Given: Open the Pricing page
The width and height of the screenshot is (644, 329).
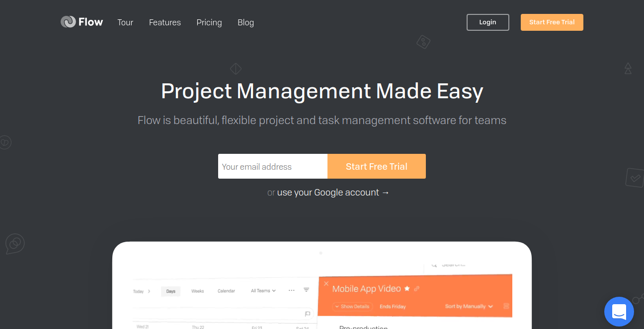Looking at the screenshot, I should click(x=209, y=22).
